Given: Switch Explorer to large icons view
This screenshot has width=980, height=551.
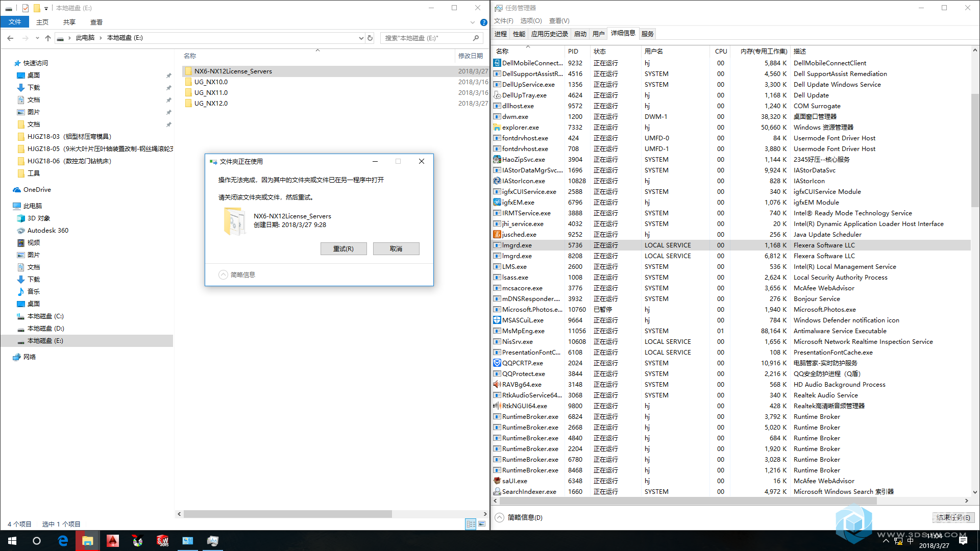Looking at the screenshot, I should pyautogui.click(x=481, y=524).
